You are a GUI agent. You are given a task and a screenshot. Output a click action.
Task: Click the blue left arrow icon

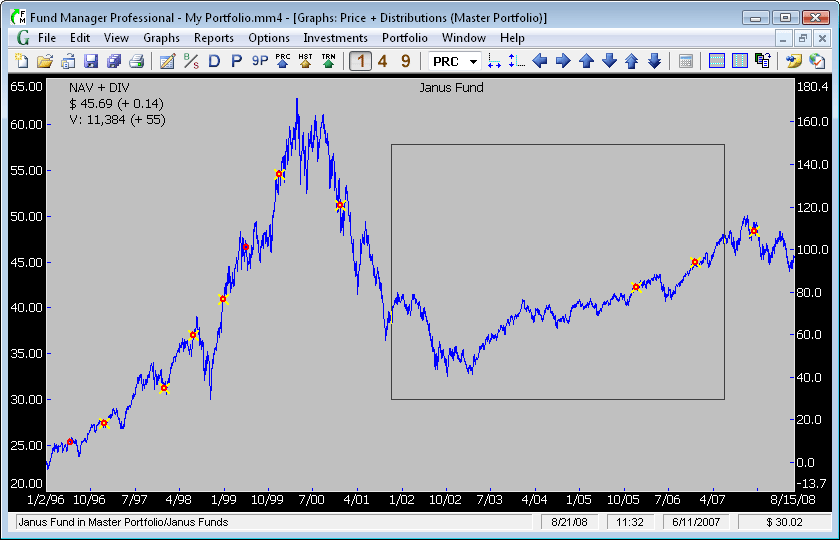540,61
